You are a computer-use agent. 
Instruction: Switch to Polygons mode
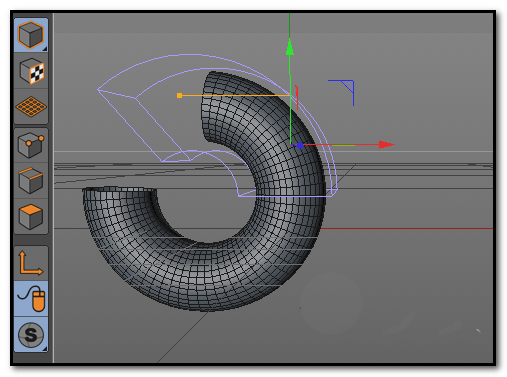coord(31,217)
